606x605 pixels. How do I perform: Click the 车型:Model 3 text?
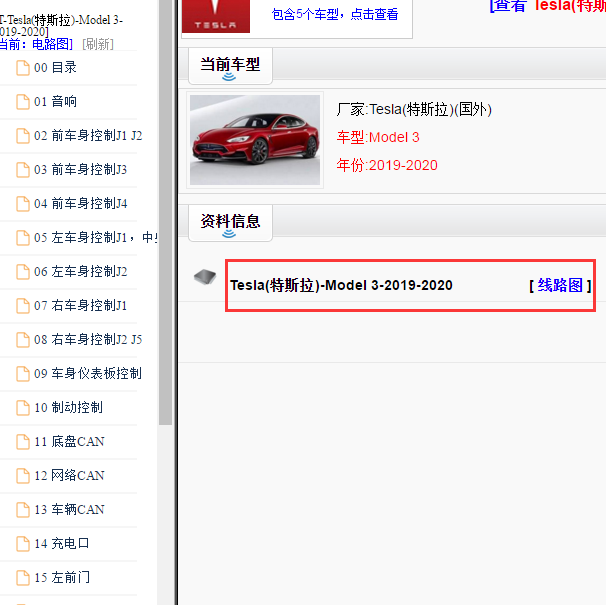378,138
